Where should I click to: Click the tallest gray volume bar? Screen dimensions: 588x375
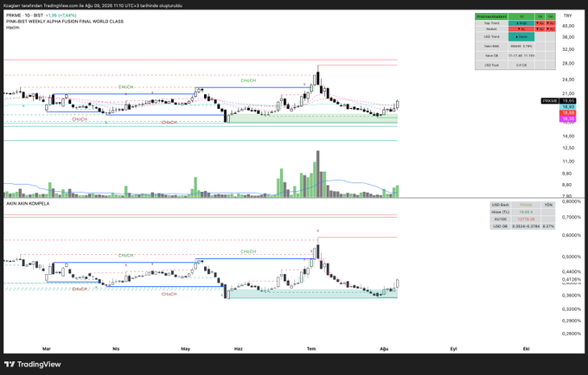317,174
